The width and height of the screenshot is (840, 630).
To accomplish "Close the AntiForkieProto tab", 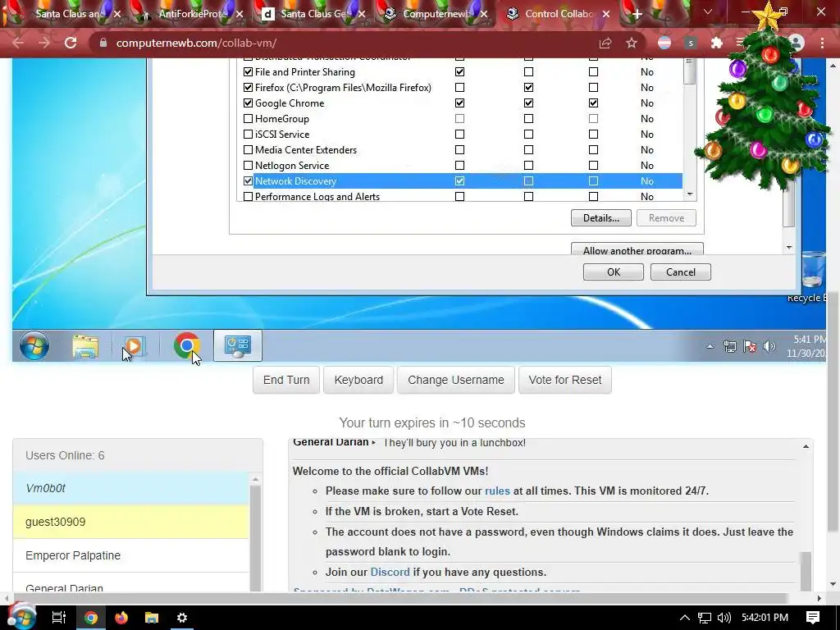I will tap(240, 14).
